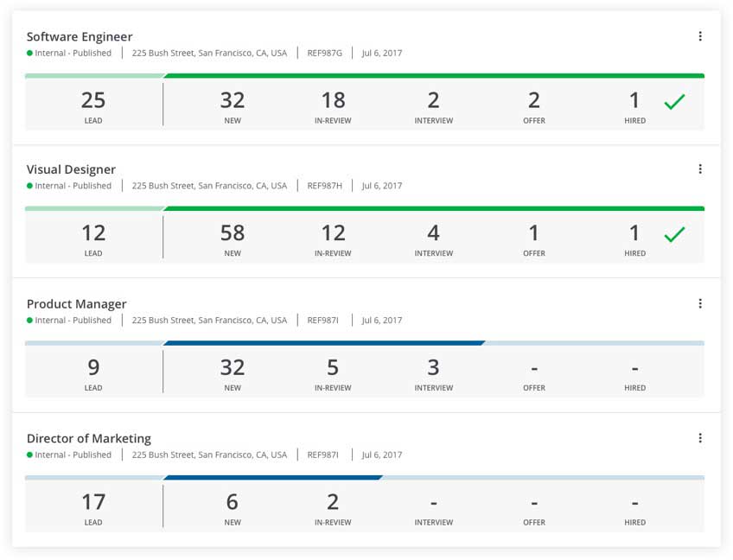Viewport: 733px width, 560px height.
Task: View the 25 leads for Software Engineer
Action: tap(93, 105)
